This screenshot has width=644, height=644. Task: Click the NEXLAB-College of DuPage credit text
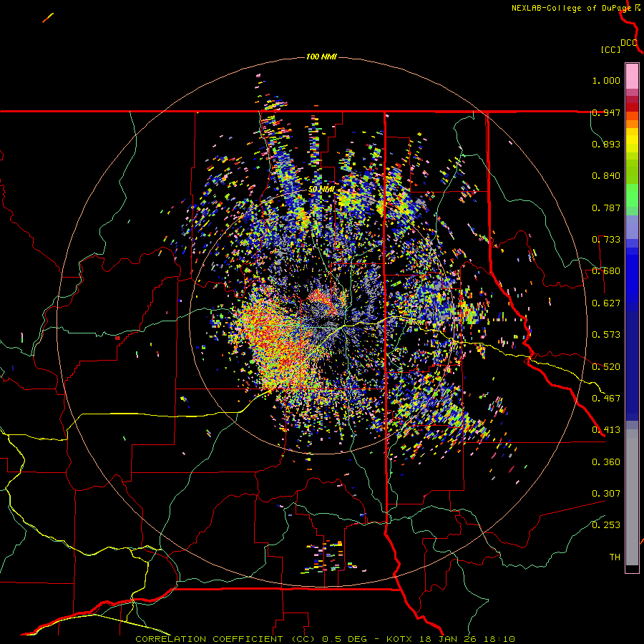coord(572,8)
